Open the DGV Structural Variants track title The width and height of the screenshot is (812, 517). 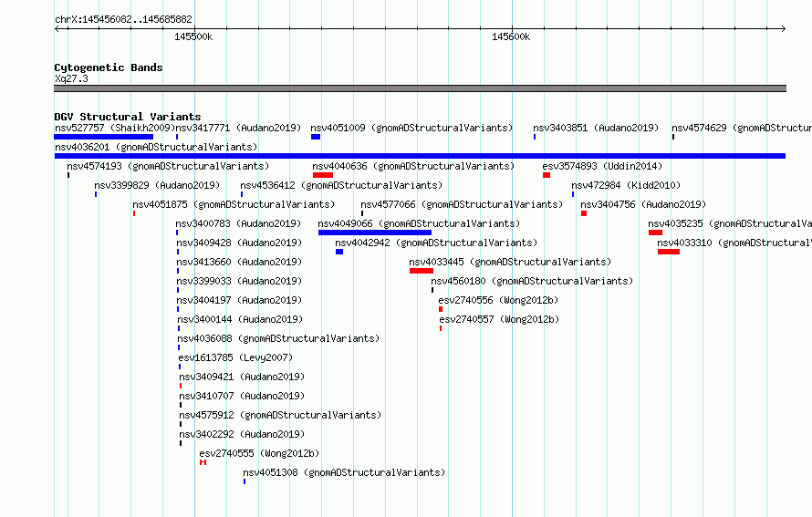point(128,117)
